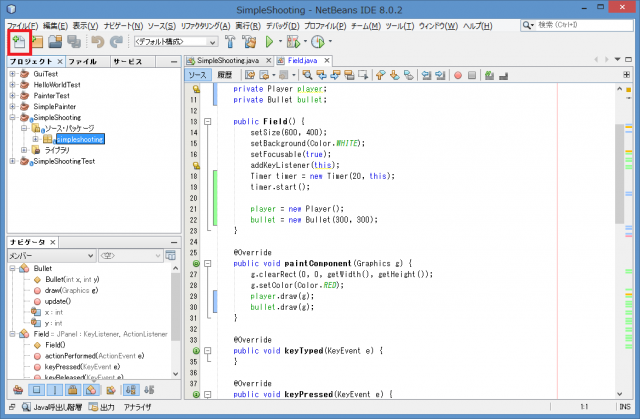Click the Save All toolbar icon

74,42
